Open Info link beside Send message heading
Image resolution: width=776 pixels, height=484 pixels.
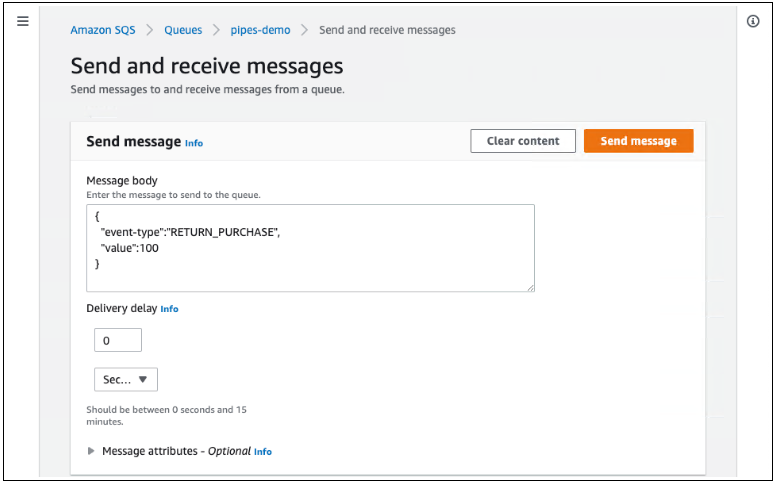(x=194, y=143)
